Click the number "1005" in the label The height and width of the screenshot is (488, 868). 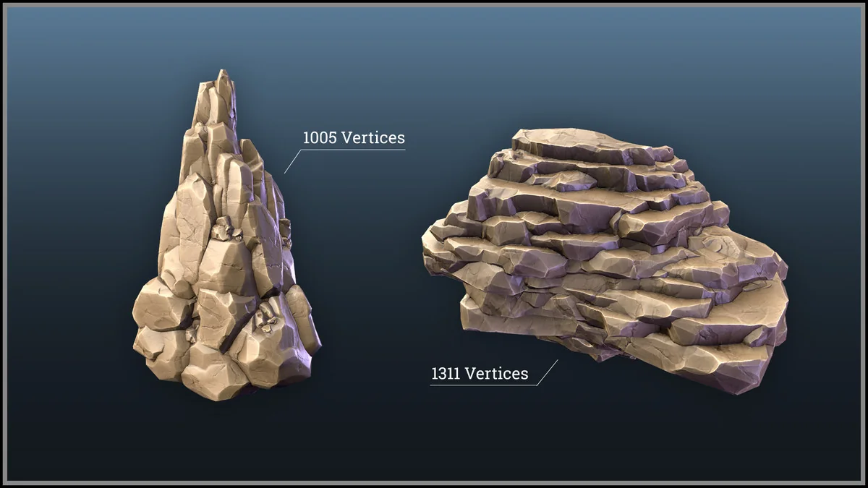coord(320,137)
